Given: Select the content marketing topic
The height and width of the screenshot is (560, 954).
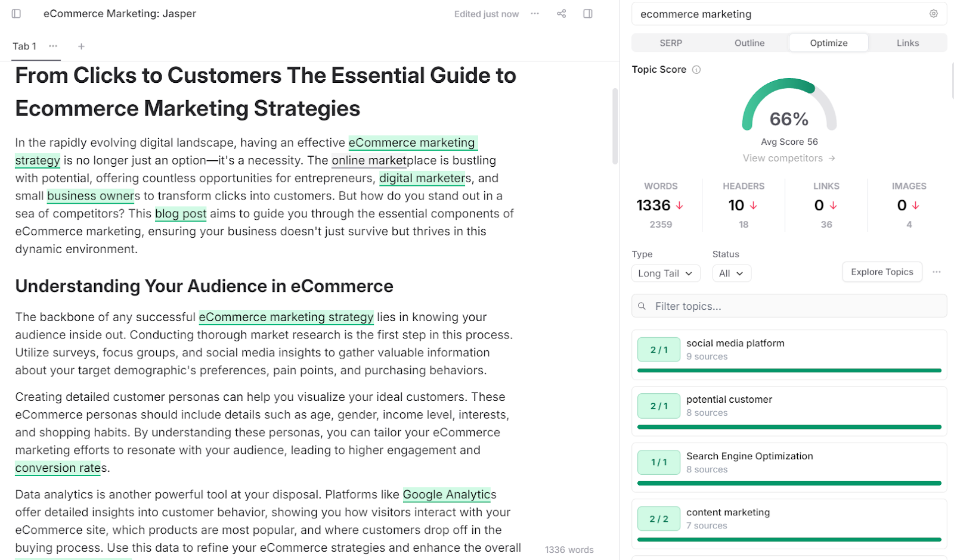Looking at the screenshot, I should click(789, 524).
